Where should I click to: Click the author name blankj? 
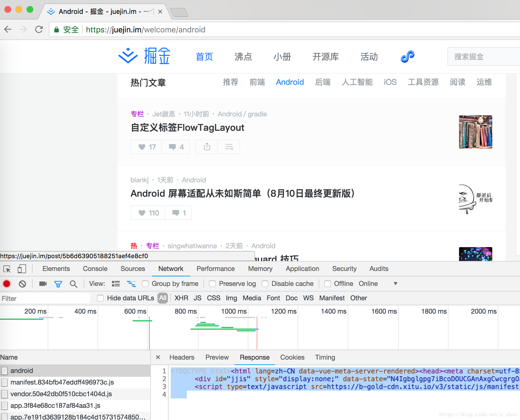coord(140,180)
